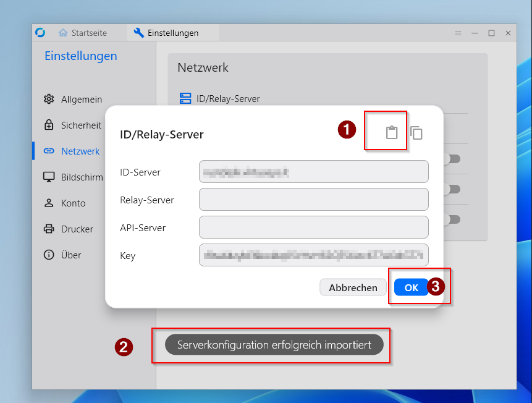The height and width of the screenshot is (403, 532).
Task: Select the Konto person icon
Action: pyautogui.click(x=48, y=203)
